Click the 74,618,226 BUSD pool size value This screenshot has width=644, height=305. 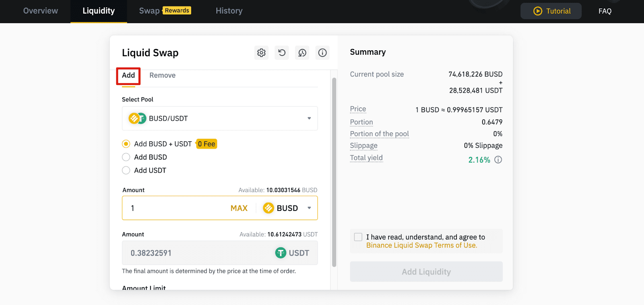(475, 74)
